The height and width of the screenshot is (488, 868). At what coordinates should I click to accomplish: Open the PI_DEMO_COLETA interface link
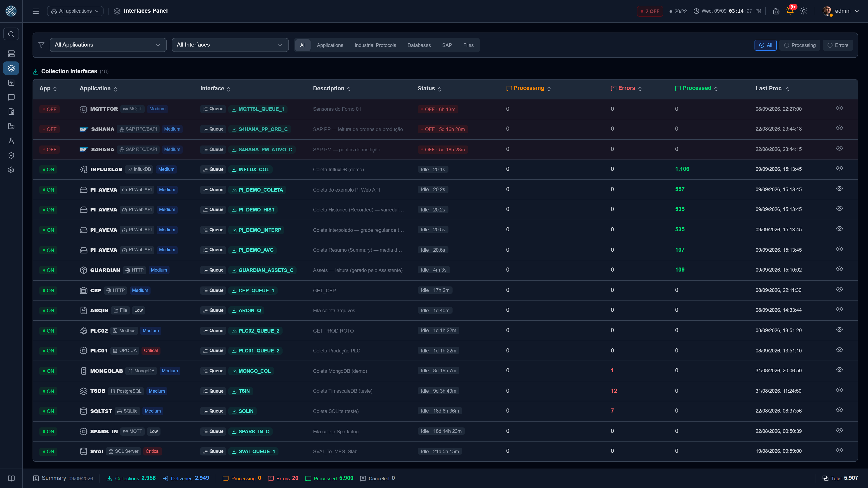click(257, 190)
